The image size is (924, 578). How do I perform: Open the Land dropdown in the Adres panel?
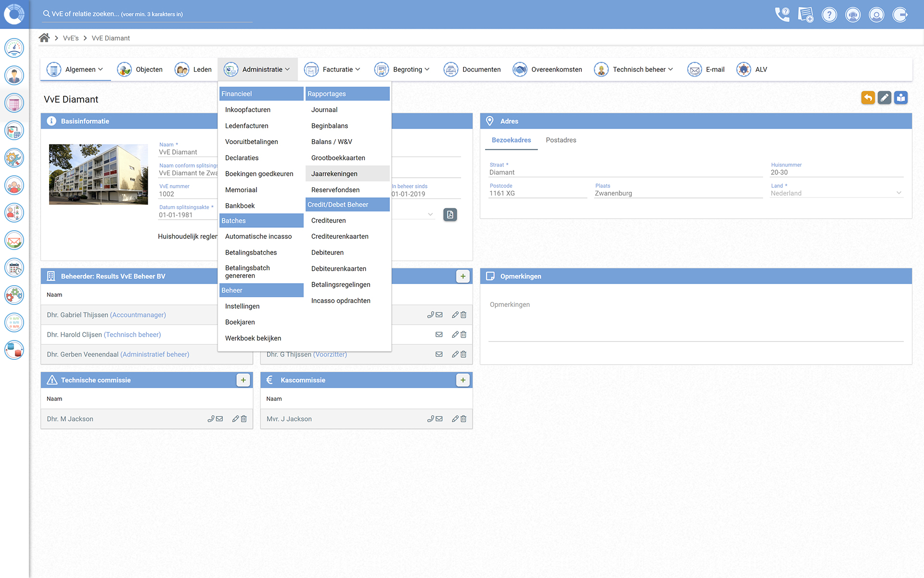pos(898,192)
